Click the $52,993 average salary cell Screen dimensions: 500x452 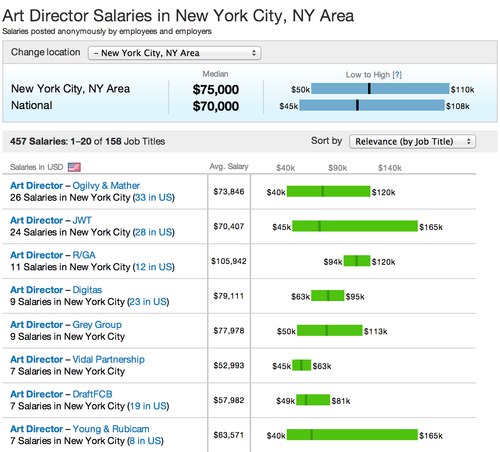(229, 365)
